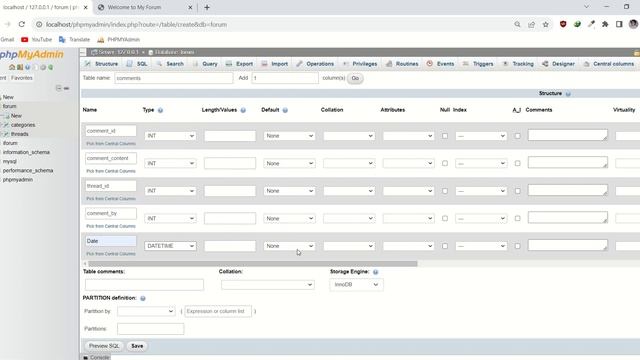Open the YouTube bookmark

click(37, 40)
